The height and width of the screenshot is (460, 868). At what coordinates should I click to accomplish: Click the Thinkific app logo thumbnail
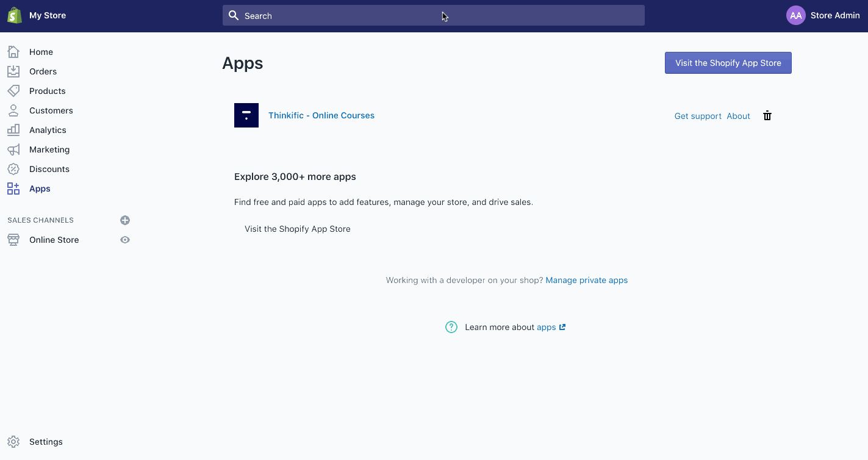point(246,115)
